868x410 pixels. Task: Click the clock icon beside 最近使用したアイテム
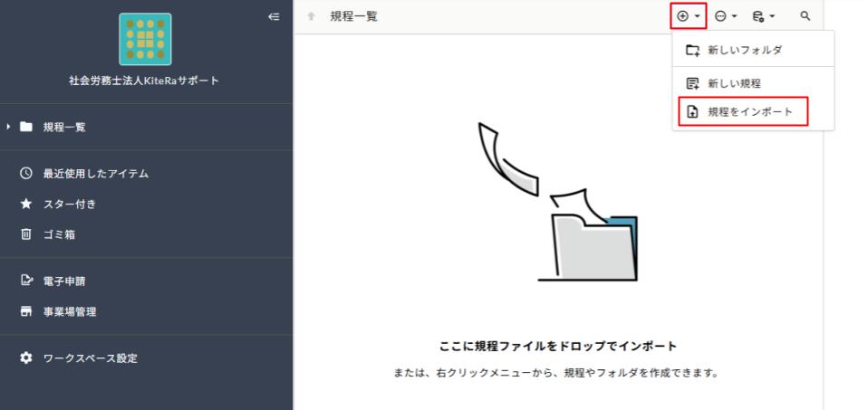click(x=26, y=173)
